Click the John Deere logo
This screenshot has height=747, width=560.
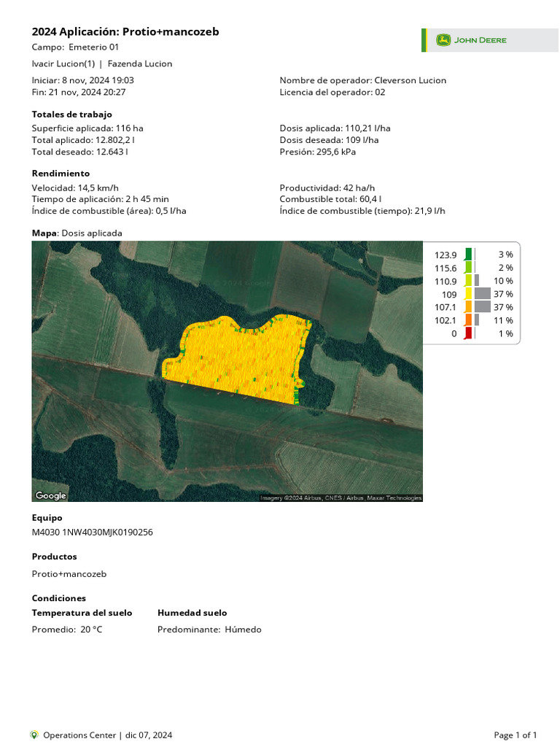(x=471, y=40)
